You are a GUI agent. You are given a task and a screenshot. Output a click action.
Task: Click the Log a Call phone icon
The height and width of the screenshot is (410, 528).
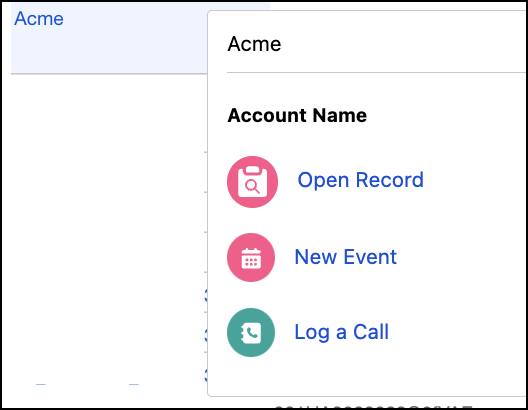point(251,333)
